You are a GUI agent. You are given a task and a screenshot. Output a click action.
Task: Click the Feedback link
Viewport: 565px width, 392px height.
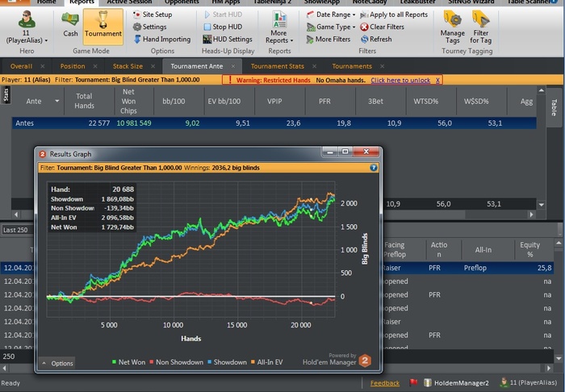[x=385, y=383]
